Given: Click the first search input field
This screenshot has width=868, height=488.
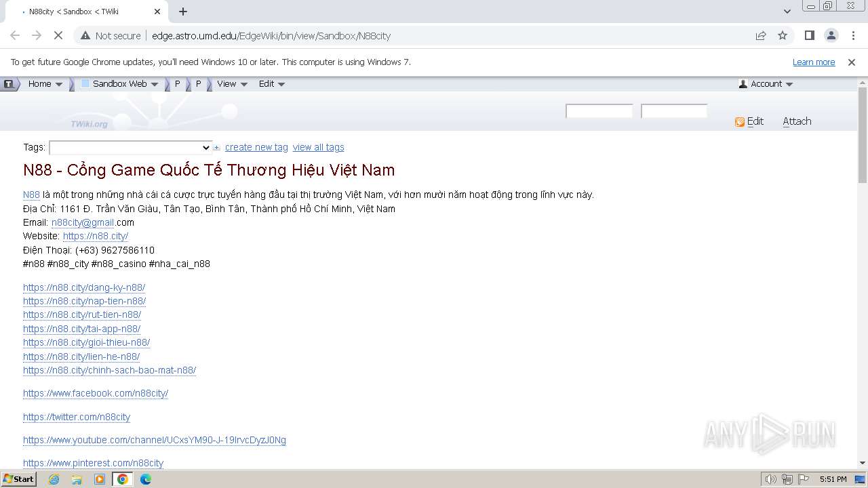Looking at the screenshot, I should pos(599,111).
